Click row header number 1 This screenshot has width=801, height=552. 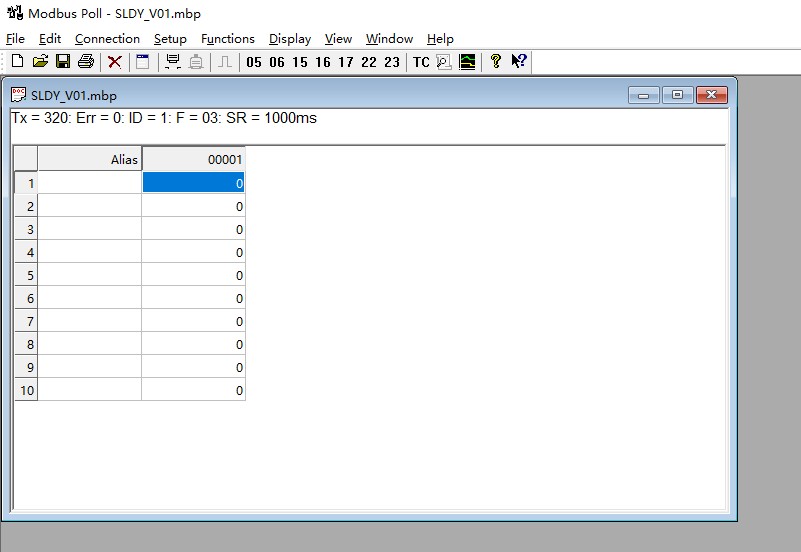[x=26, y=183]
